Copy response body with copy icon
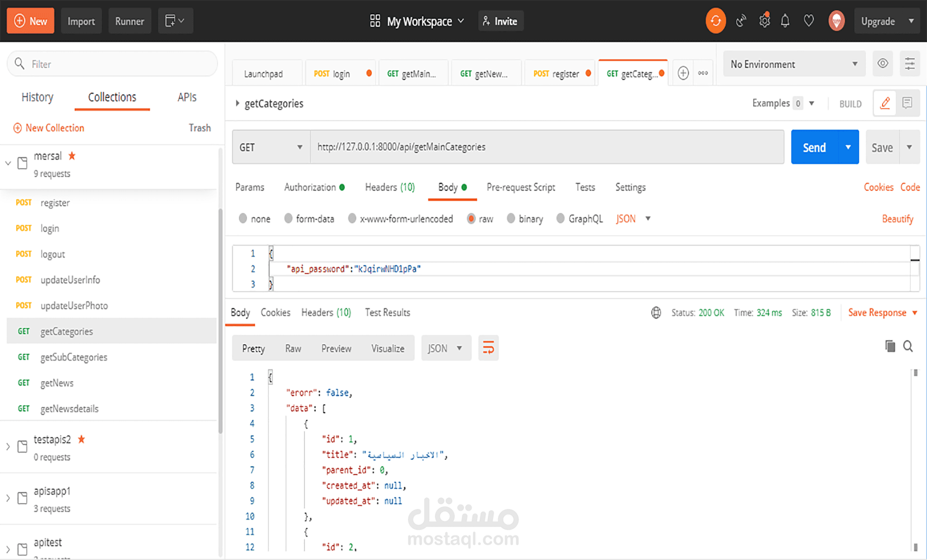The height and width of the screenshot is (560, 927). [x=890, y=346]
